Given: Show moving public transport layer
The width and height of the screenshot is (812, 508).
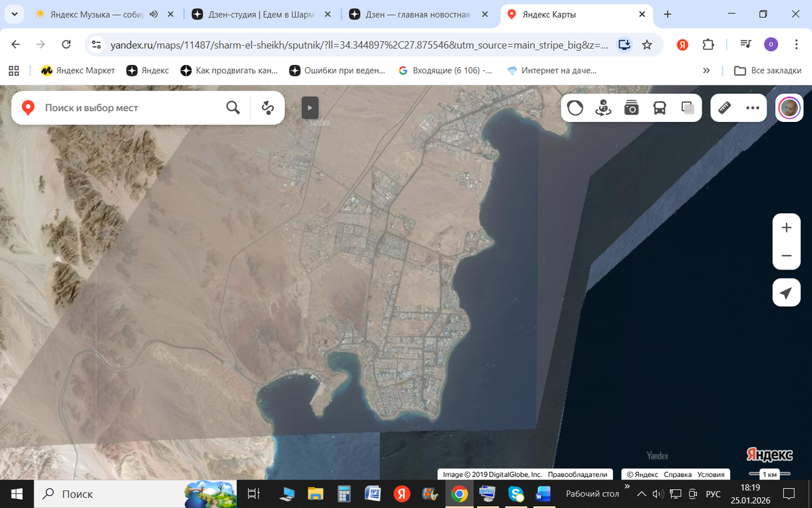Looking at the screenshot, I should click(660, 108).
